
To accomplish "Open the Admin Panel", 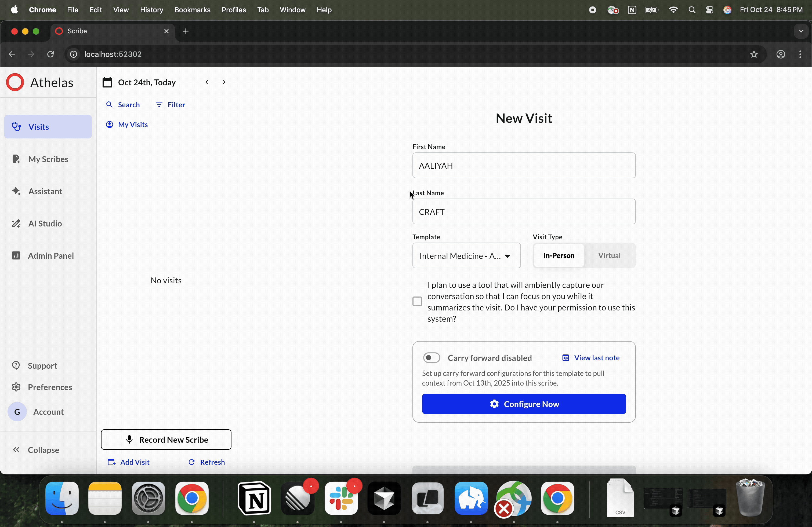I will 51,255.
